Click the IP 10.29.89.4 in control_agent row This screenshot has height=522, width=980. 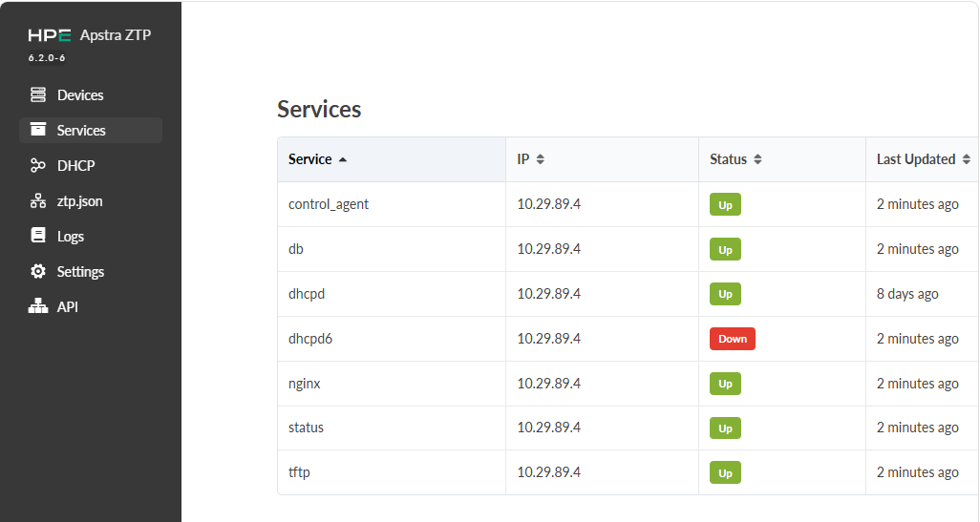549,204
